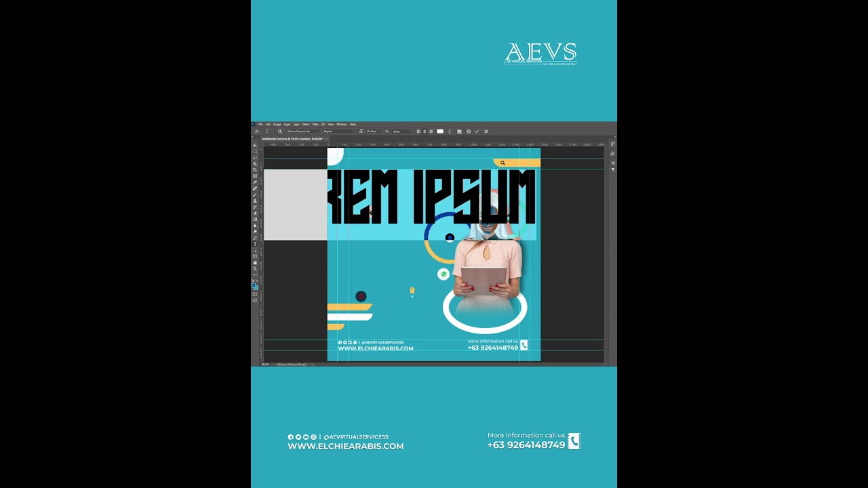Select the Brush tool

(x=255, y=195)
